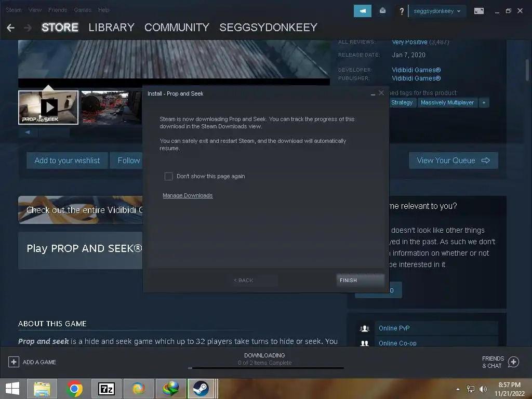This screenshot has height=399, width=532.
Task: Click the back arrow navigation icon
Action: tap(10, 28)
